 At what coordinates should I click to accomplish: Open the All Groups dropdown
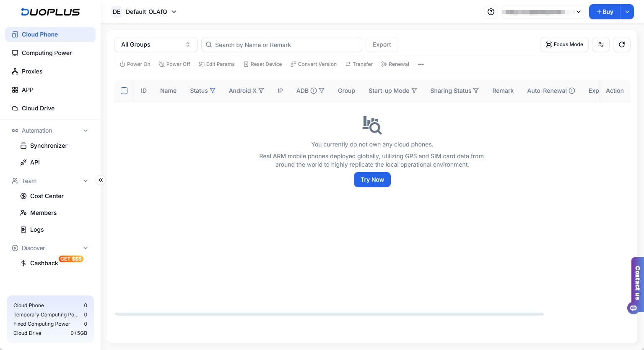tap(156, 44)
